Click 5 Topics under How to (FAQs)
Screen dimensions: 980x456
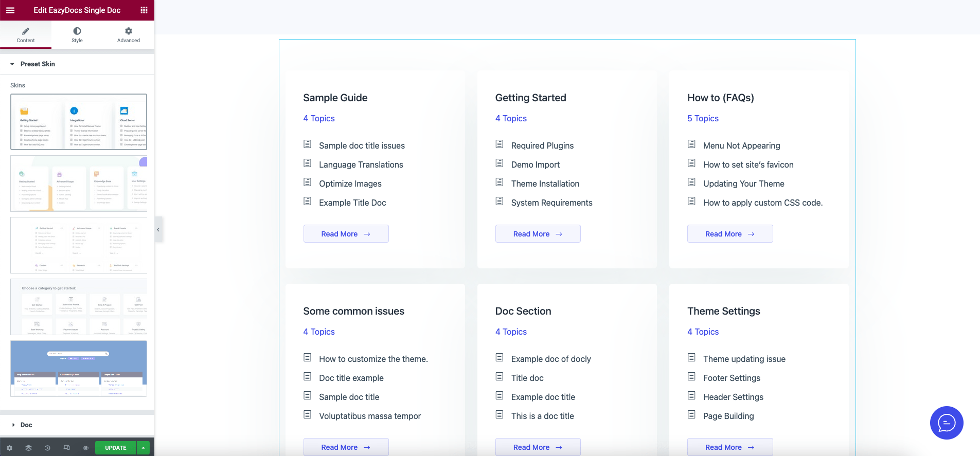[x=703, y=118]
